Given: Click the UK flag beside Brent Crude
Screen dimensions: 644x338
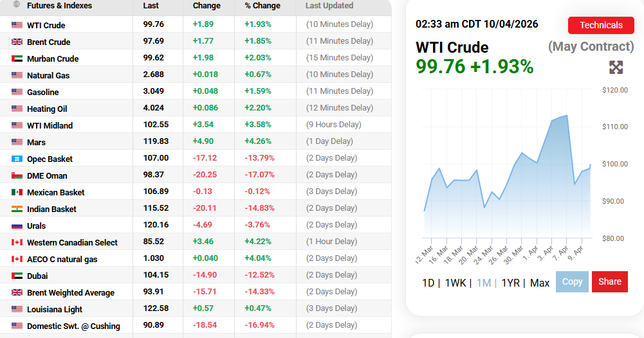Looking at the screenshot, I should coord(17,42).
